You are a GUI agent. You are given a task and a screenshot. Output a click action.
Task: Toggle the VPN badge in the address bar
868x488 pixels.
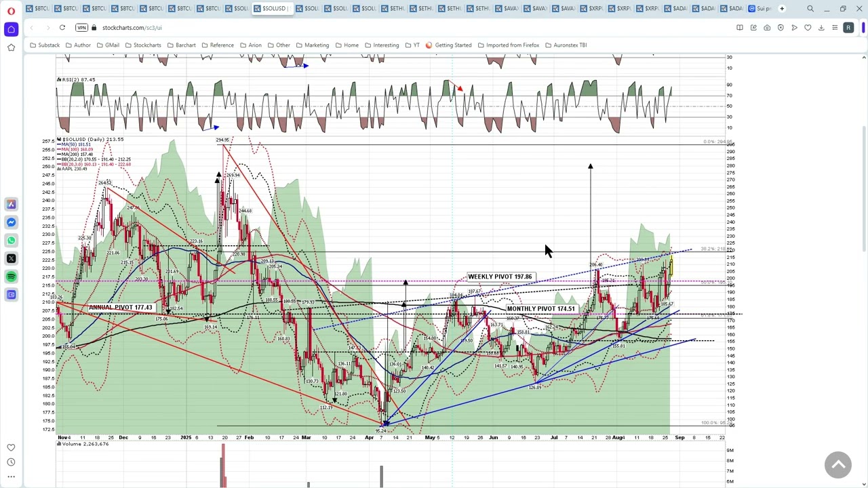[82, 28]
